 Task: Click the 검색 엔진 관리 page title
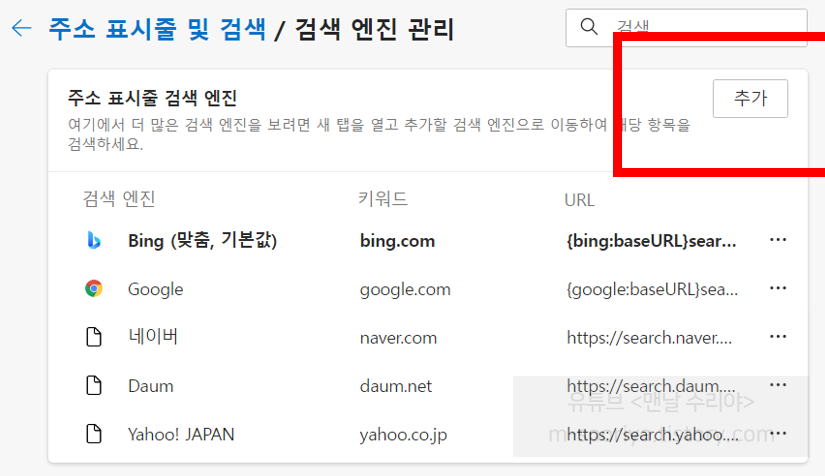(375, 29)
